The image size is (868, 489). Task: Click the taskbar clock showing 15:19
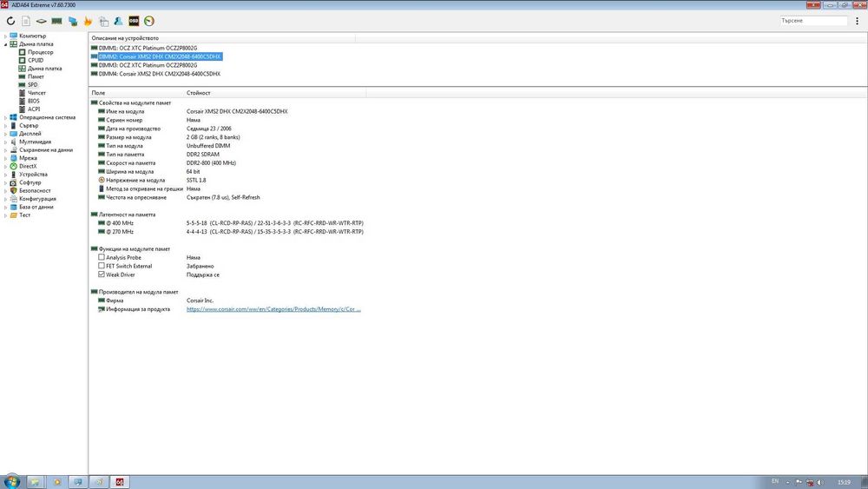844,482
